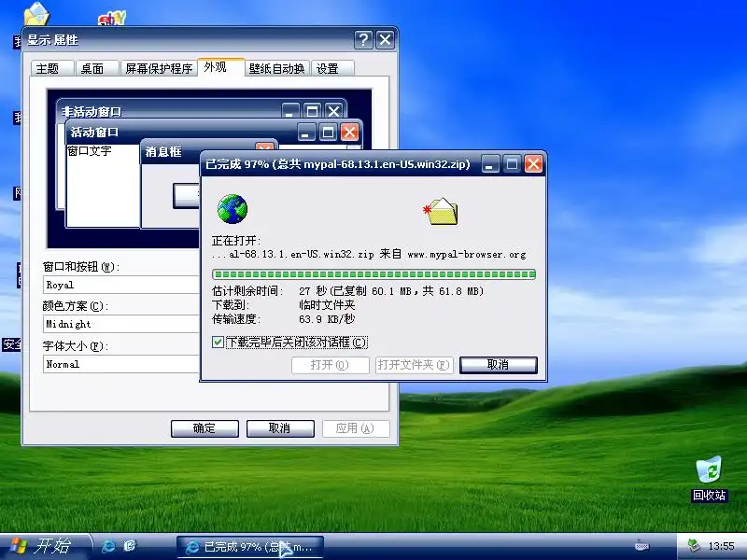Minimize the download progress dialog
The width and height of the screenshot is (747, 560).
tap(489, 164)
